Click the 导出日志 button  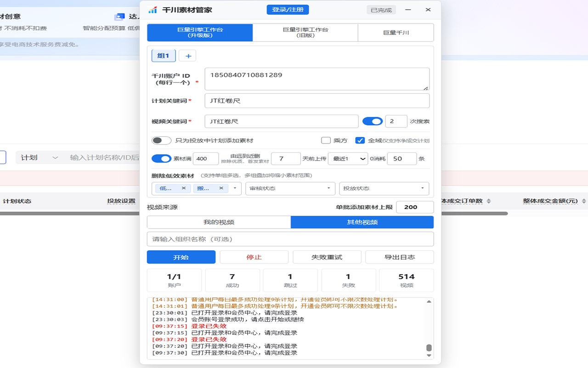pos(400,257)
